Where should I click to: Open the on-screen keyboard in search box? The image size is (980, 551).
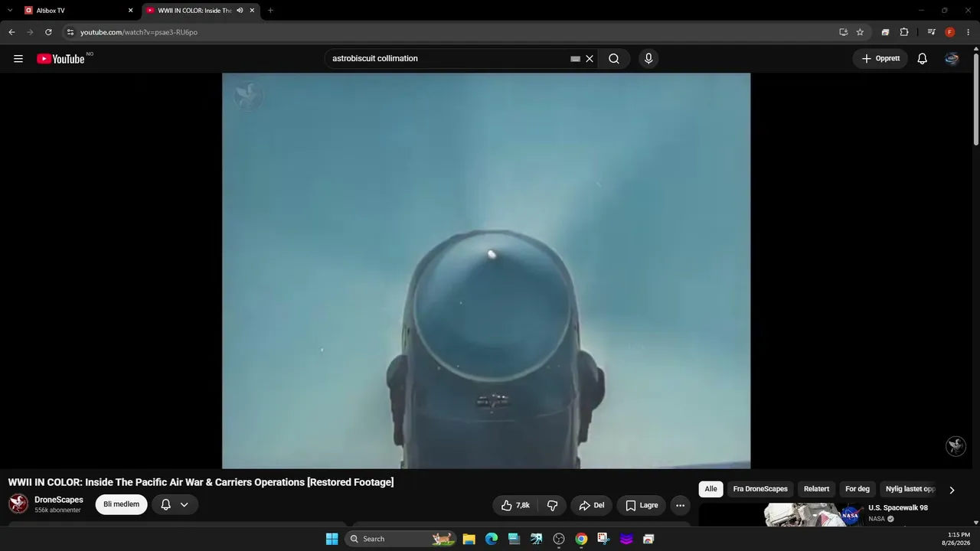pos(576,59)
